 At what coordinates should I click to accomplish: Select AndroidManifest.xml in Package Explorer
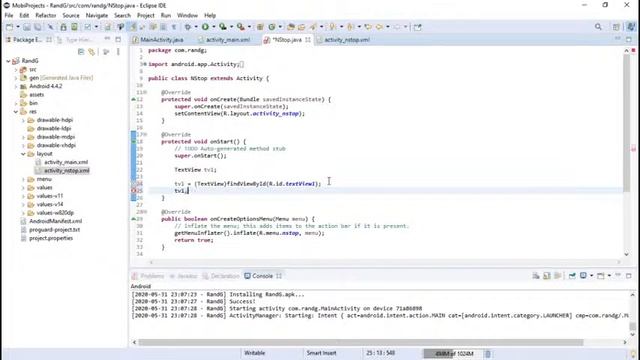[x=55, y=221]
